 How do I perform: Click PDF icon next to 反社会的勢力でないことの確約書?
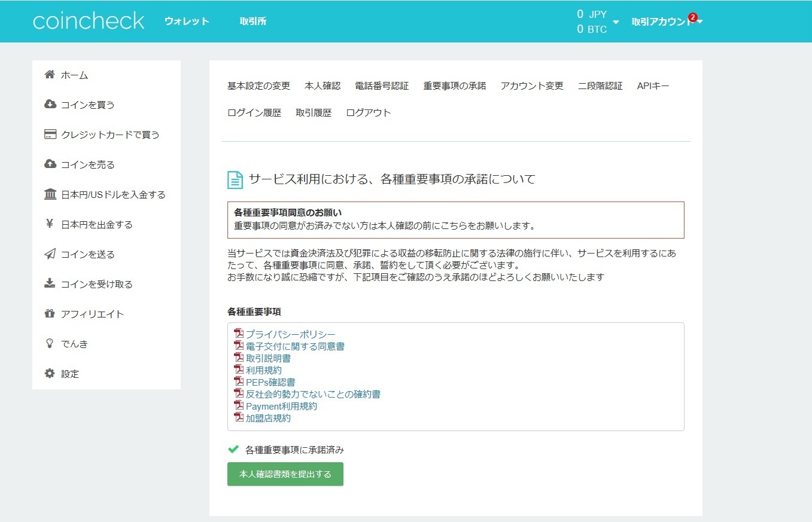pyautogui.click(x=239, y=393)
